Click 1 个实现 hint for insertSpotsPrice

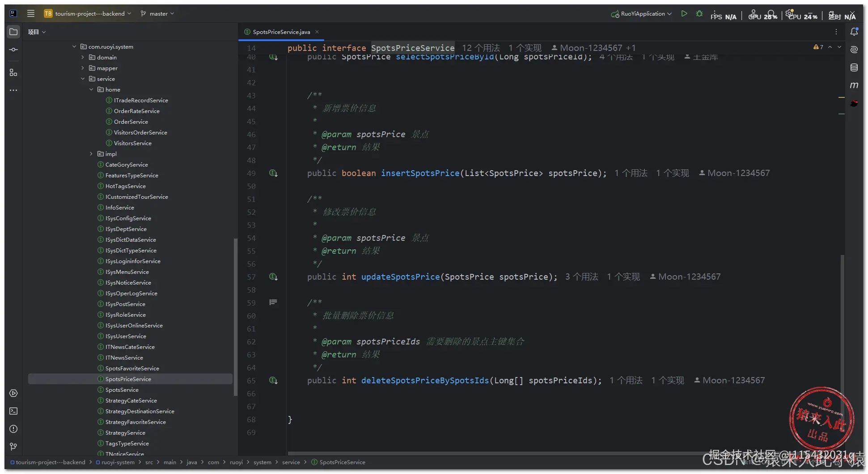click(673, 173)
